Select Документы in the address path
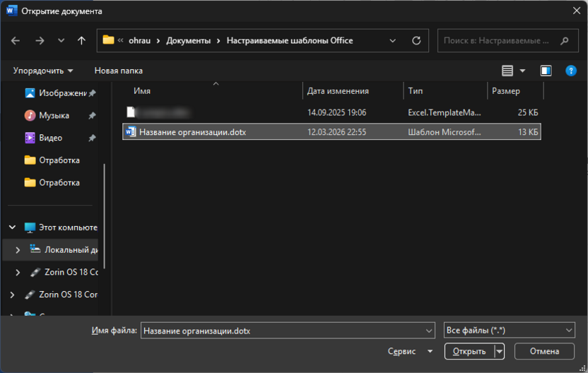This screenshot has width=588, height=373. pos(188,40)
